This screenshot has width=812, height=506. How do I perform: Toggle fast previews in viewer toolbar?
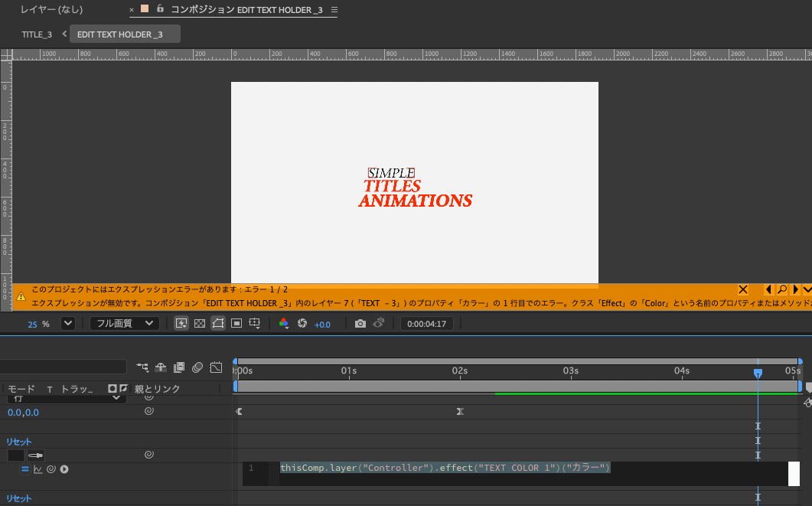(181, 324)
